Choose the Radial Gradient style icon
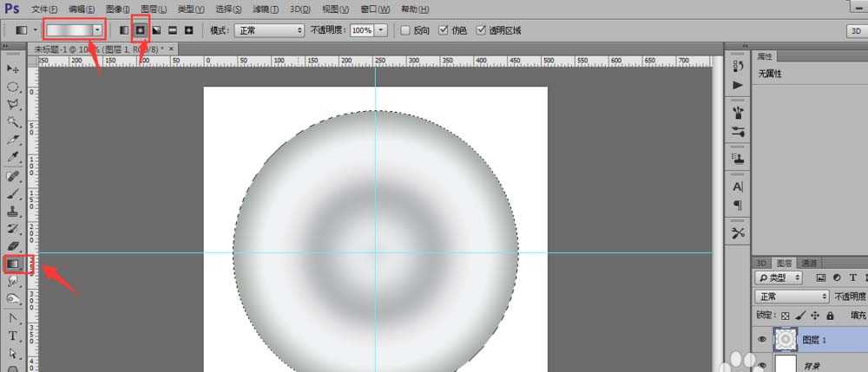 [x=139, y=30]
